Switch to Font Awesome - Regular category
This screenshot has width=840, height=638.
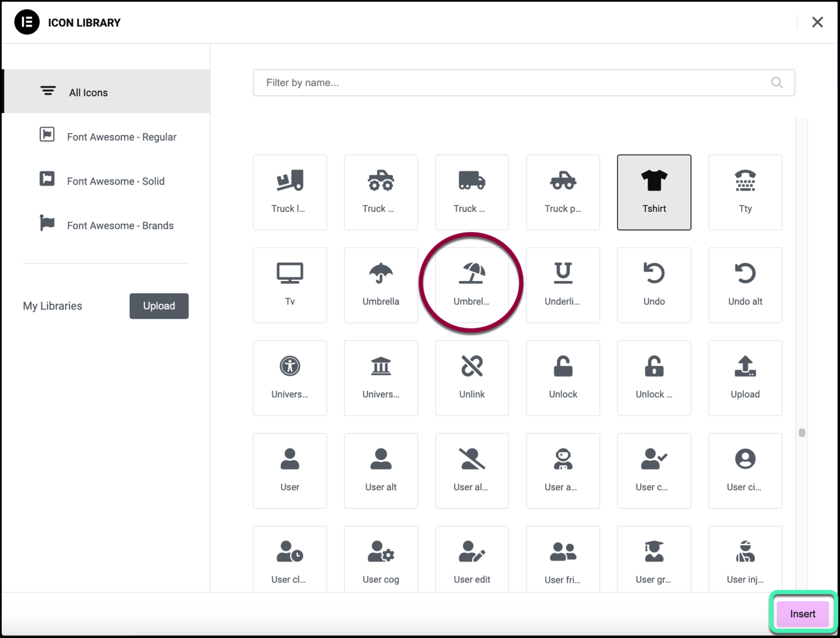pyautogui.click(x=121, y=137)
